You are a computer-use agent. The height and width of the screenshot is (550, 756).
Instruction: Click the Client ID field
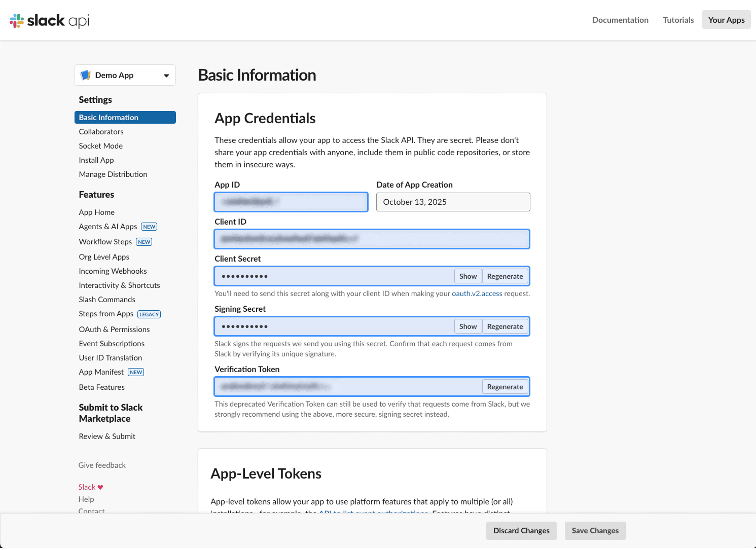tap(372, 239)
